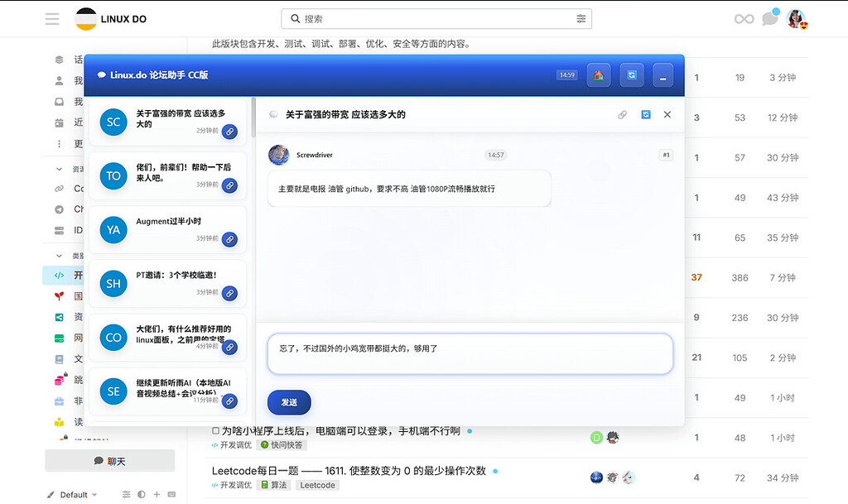848x504 pixels.
Task: Open topic Leetcode每日一题 1611
Action: [x=349, y=471]
